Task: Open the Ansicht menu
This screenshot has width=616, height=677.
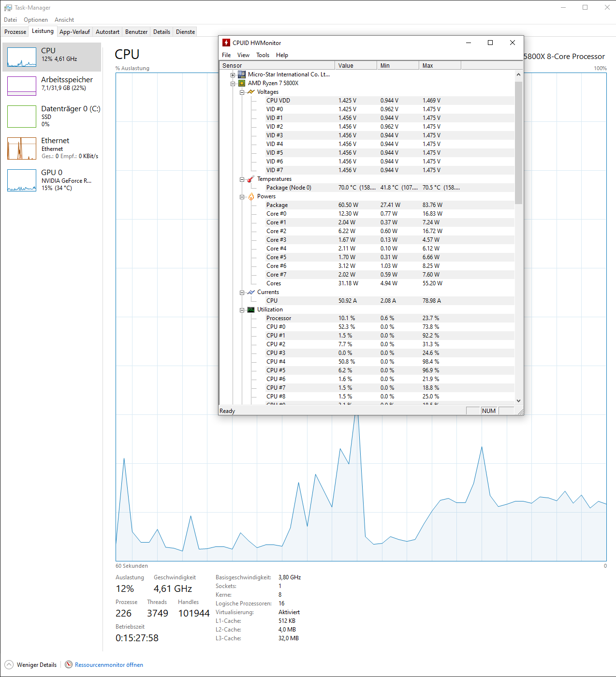Action: [x=64, y=20]
